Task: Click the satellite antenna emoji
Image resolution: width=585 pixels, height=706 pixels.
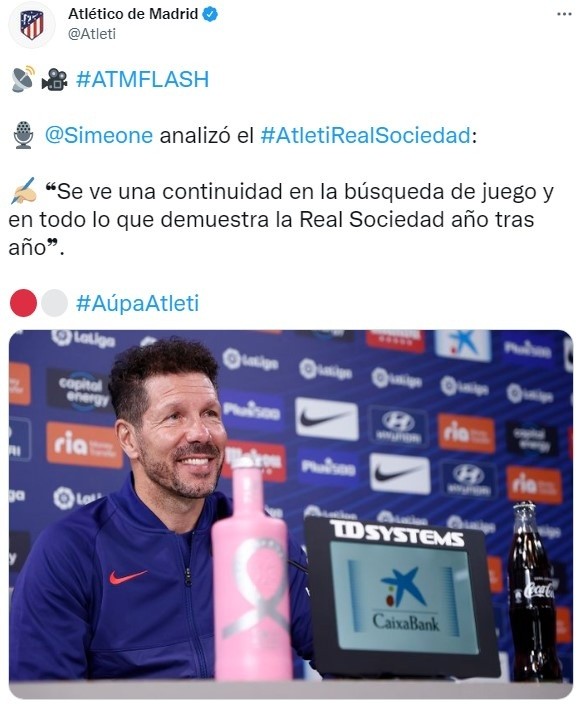Action: 23,79
